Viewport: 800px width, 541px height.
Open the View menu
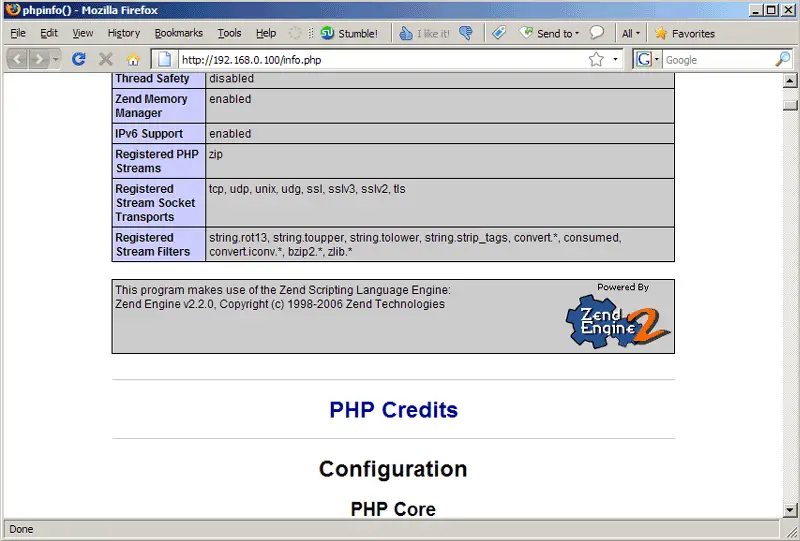point(83,33)
